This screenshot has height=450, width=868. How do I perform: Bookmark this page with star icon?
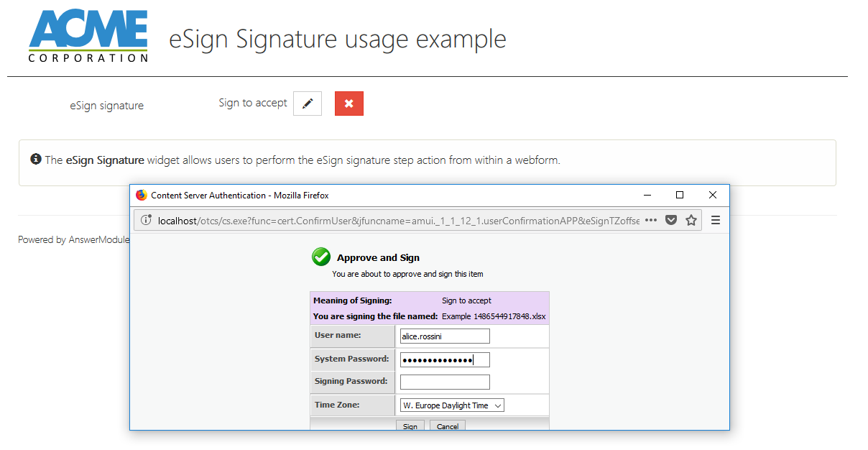691,221
